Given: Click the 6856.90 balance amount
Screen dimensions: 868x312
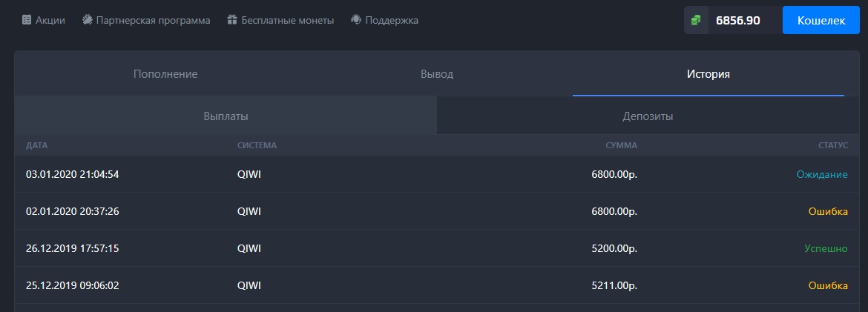Looking at the screenshot, I should tap(737, 21).
